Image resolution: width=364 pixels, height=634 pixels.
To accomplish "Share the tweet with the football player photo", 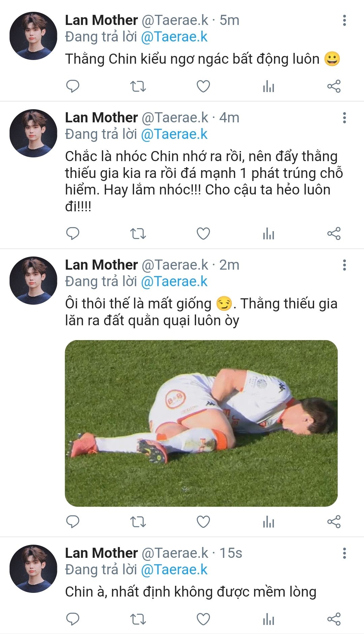I will click(334, 522).
